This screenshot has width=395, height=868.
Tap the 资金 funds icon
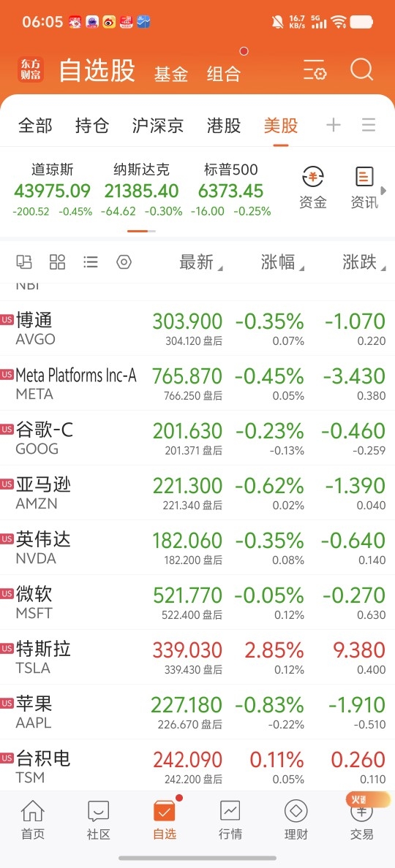pyautogui.click(x=312, y=189)
